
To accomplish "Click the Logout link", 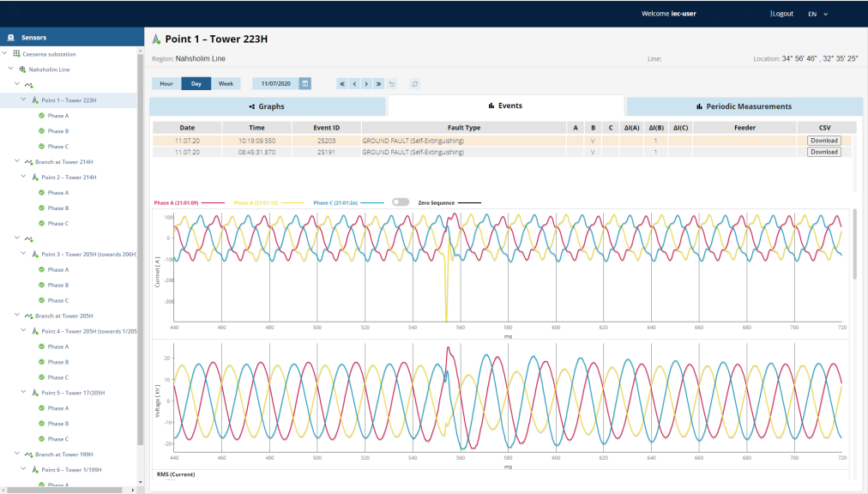I will coord(782,14).
